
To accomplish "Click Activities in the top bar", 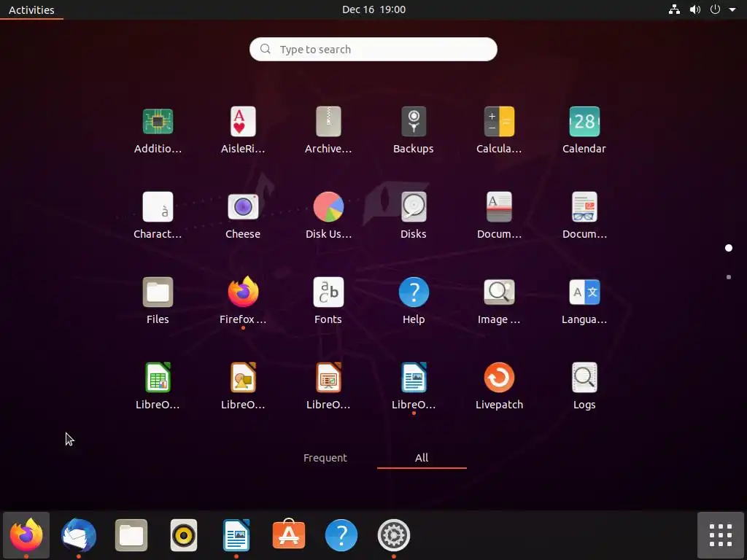I will click(x=31, y=9).
